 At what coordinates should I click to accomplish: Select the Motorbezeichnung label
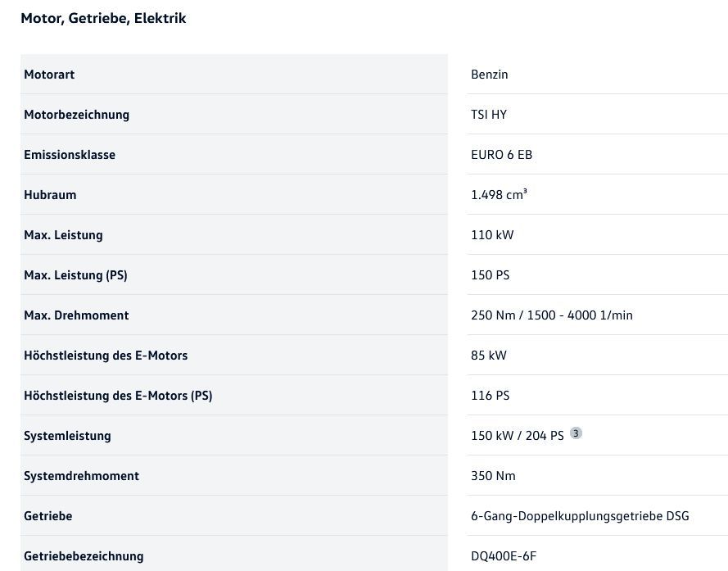(x=76, y=115)
